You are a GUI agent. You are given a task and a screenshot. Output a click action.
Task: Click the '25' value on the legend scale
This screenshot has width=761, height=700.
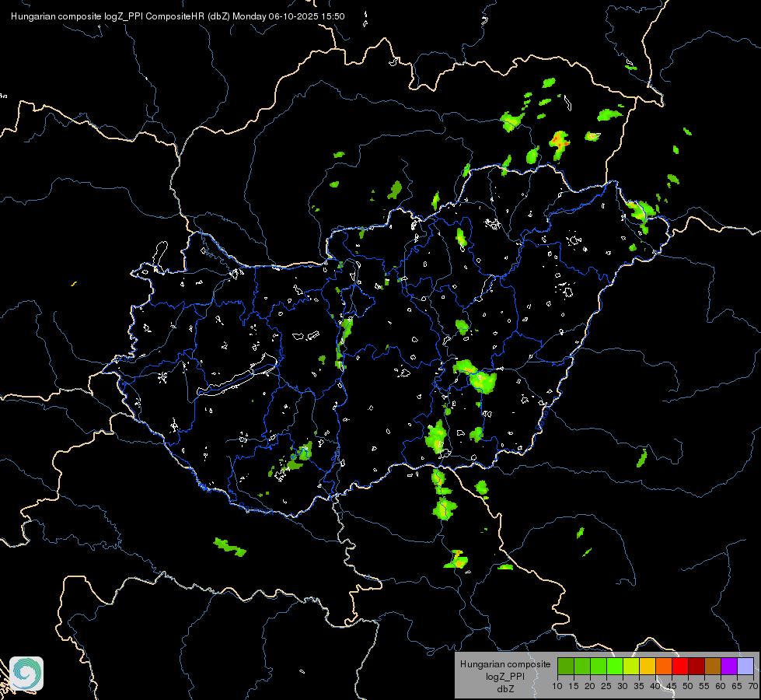pos(606,686)
